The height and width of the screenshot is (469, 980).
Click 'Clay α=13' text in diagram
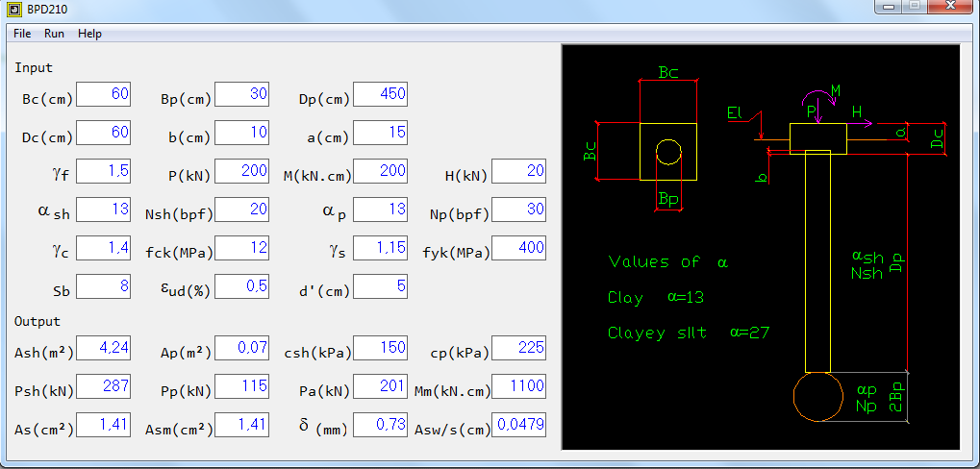pyautogui.click(x=656, y=297)
